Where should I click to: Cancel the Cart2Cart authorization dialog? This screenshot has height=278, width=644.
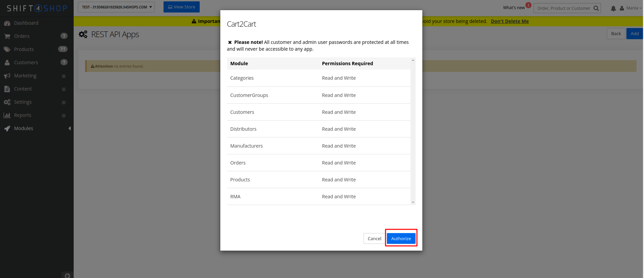click(x=374, y=238)
